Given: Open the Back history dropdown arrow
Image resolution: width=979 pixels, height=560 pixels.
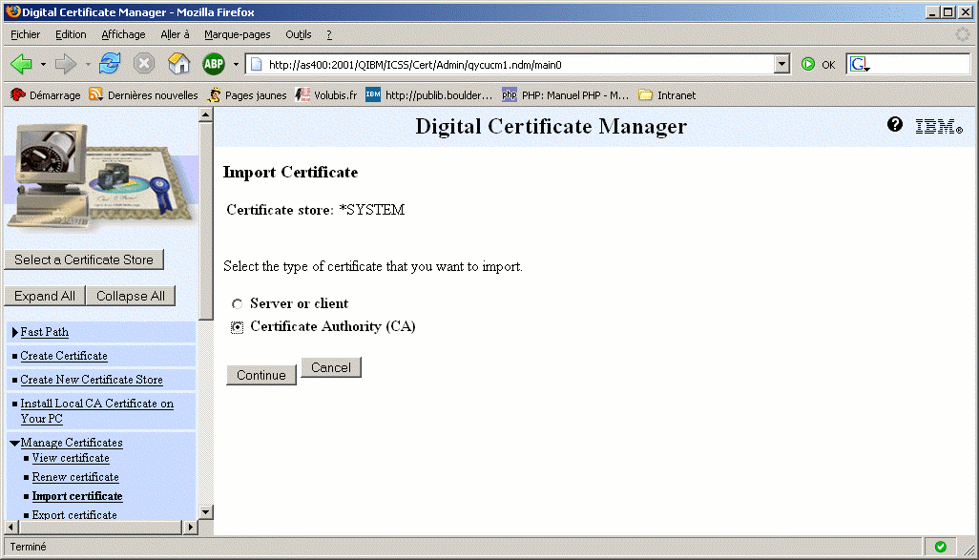Looking at the screenshot, I should [43, 64].
